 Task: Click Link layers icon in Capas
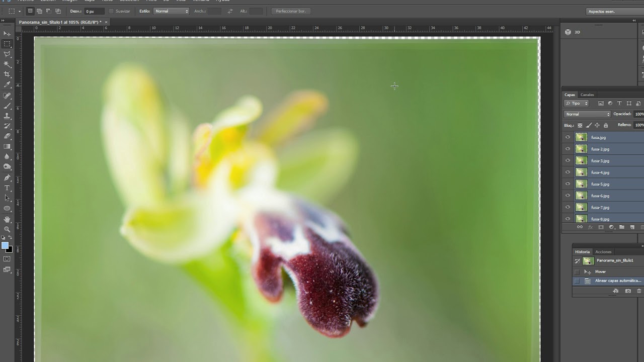(x=580, y=227)
